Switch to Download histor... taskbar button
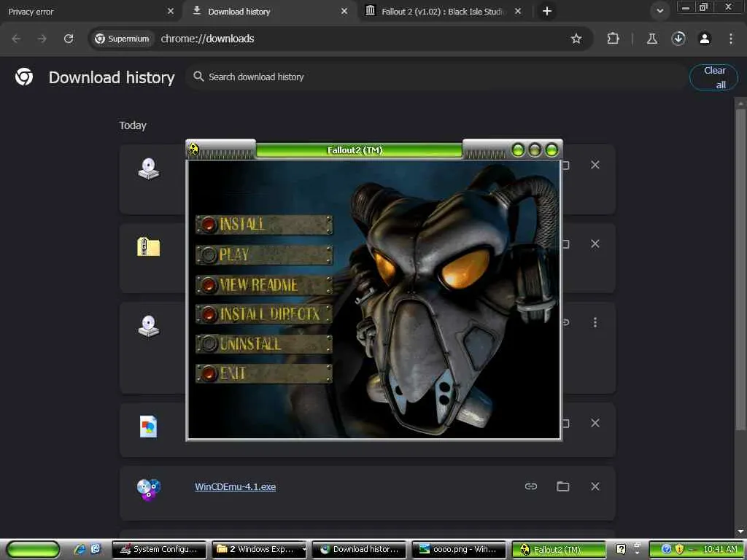The width and height of the screenshot is (747, 560). pos(359,549)
